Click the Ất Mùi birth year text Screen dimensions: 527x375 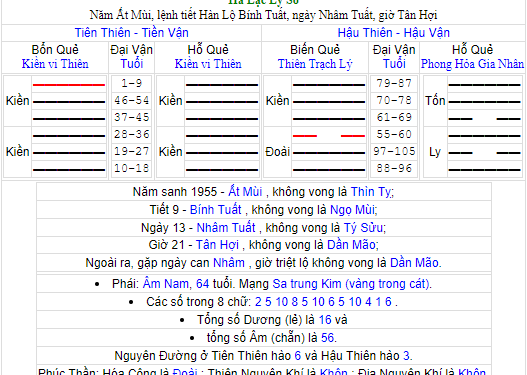tap(245, 192)
